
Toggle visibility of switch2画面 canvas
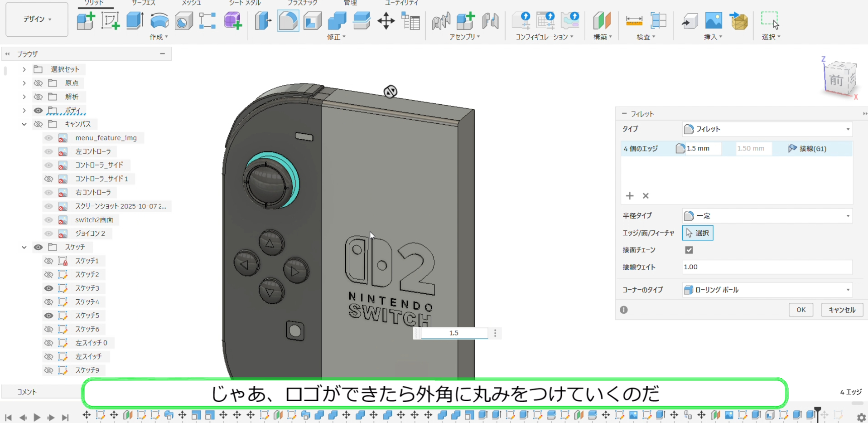pos(49,220)
